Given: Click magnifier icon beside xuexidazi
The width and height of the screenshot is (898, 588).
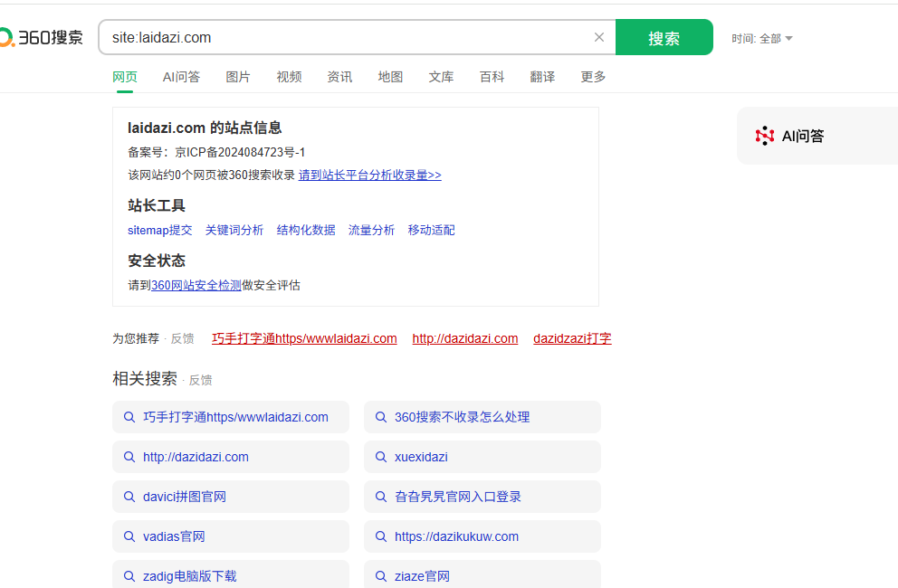Looking at the screenshot, I should tap(381, 457).
